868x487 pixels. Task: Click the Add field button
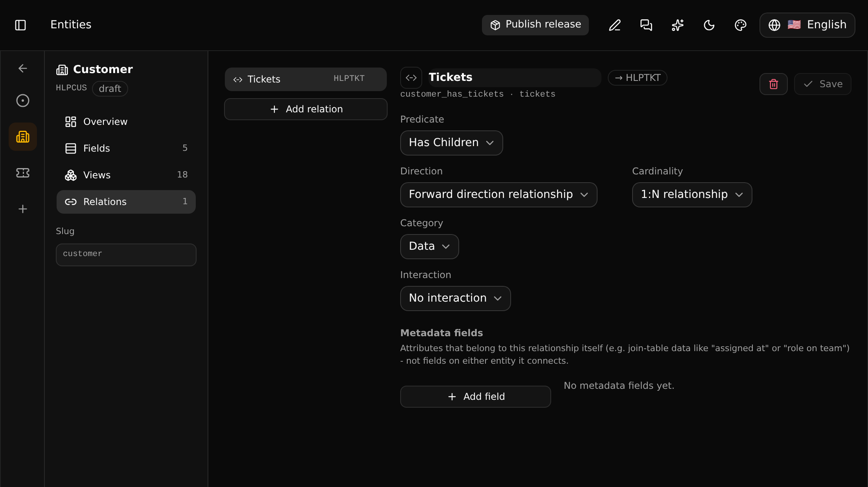click(476, 397)
